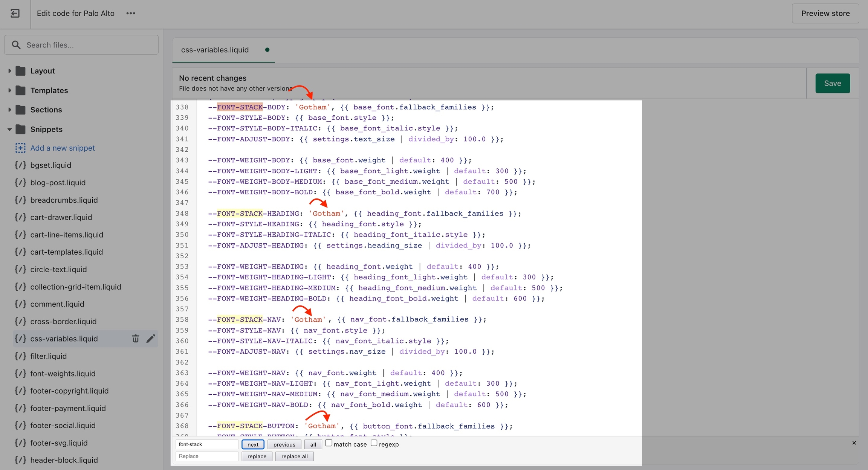Click the Add a new snippet icon
Viewport: 868px width, 470px height.
pyautogui.click(x=20, y=148)
